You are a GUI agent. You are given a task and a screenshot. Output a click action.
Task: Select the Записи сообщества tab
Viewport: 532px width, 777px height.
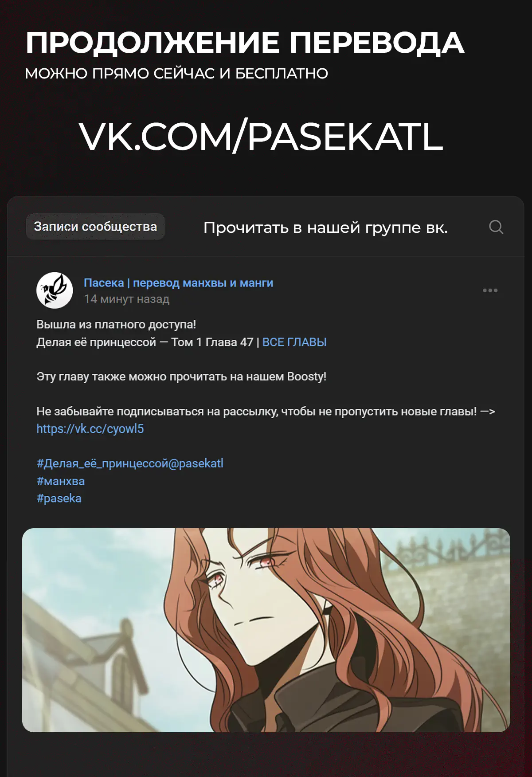pyautogui.click(x=95, y=227)
